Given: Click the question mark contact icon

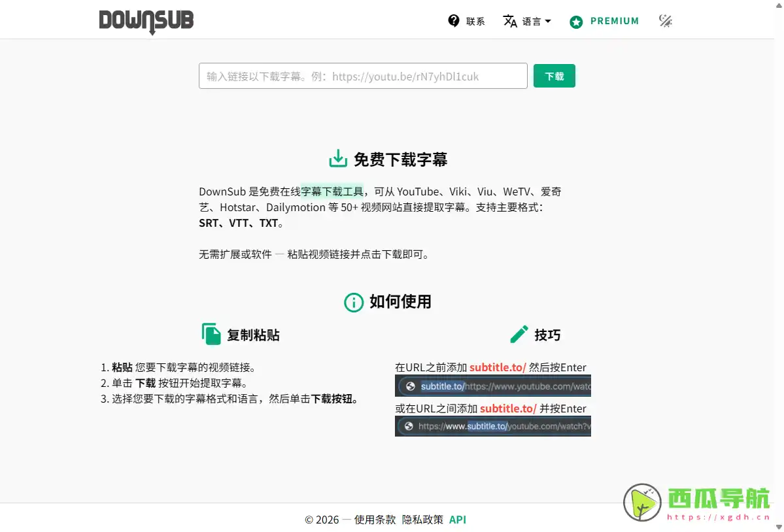Looking at the screenshot, I should coord(454,20).
